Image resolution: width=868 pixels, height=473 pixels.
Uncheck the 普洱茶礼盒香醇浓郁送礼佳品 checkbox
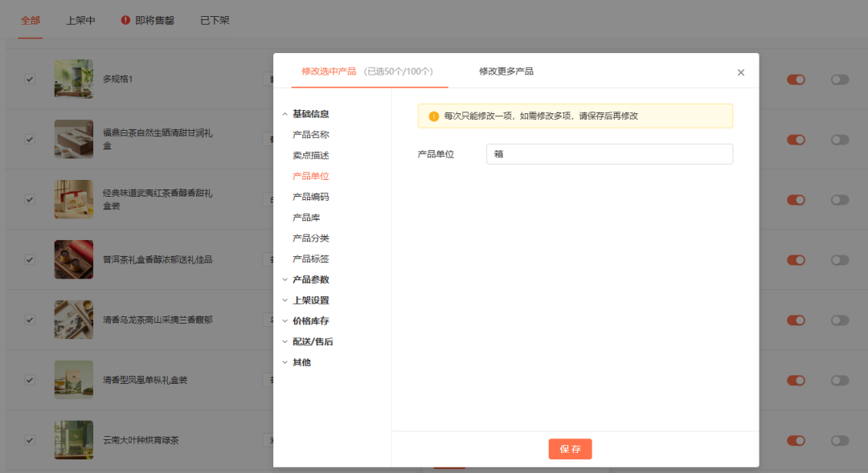30,259
